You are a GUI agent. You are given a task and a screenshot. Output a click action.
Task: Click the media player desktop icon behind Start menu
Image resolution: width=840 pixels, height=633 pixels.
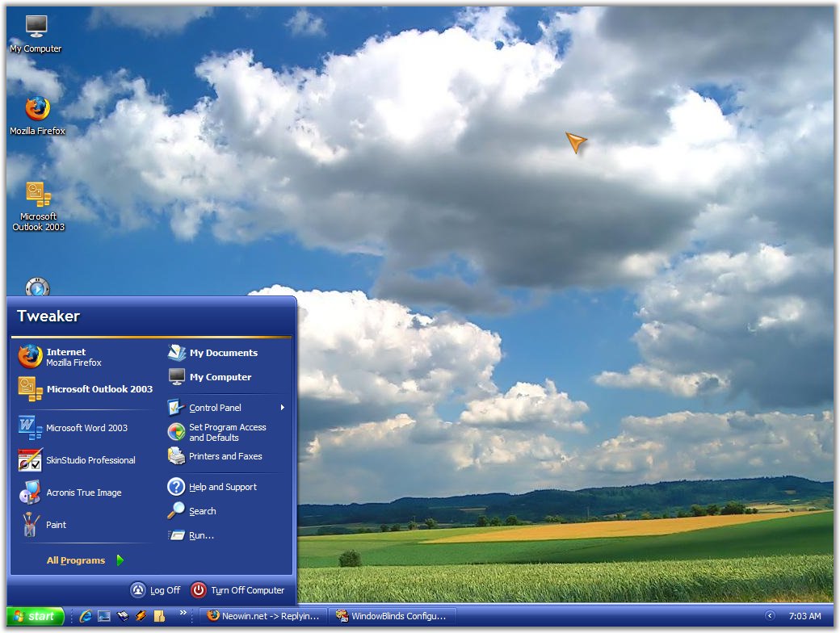37,287
